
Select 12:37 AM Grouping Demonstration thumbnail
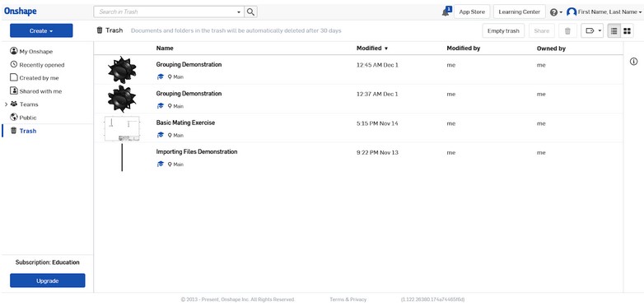click(122, 99)
